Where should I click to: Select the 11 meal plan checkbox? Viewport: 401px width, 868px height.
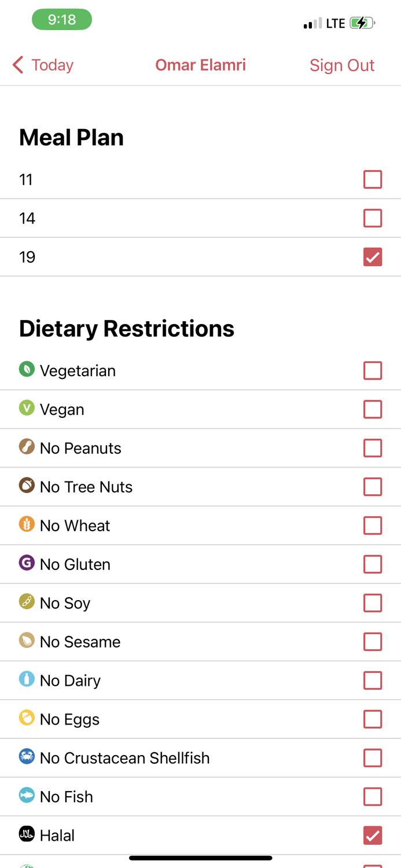pyautogui.click(x=373, y=179)
